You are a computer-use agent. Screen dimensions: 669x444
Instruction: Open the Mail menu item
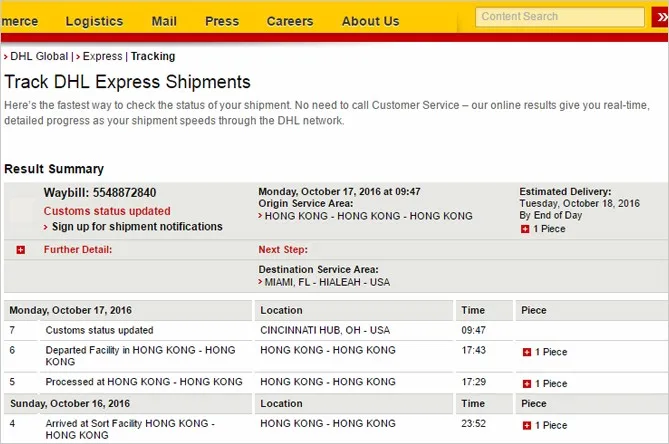pyautogui.click(x=164, y=21)
